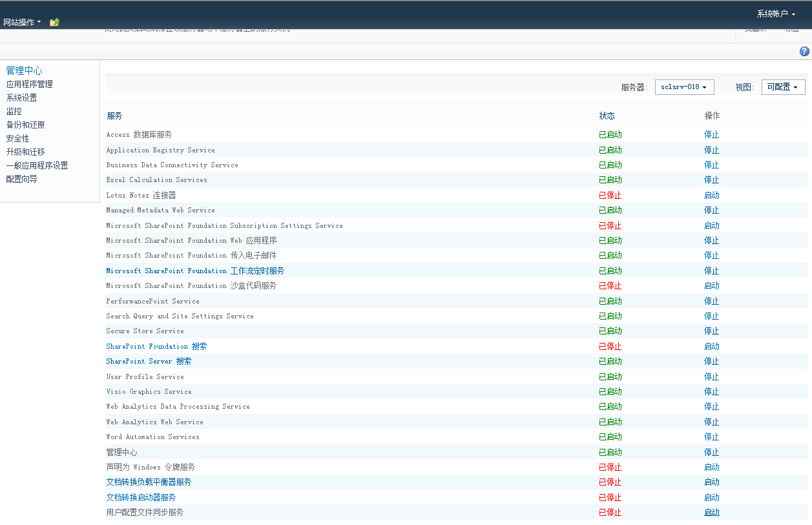Click the service name Visio Graphics Service

pyautogui.click(x=149, y=391)
